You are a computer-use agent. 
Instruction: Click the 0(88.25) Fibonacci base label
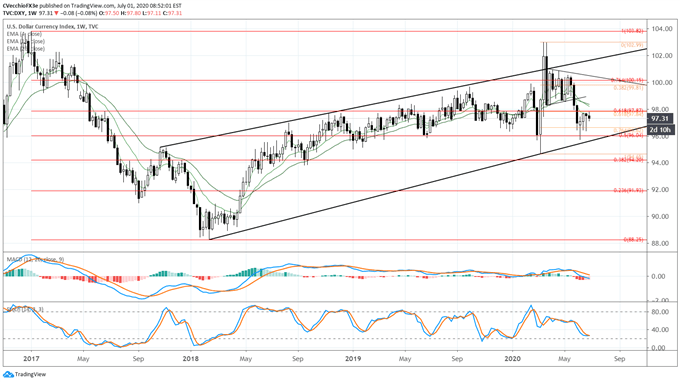(634, 239)
